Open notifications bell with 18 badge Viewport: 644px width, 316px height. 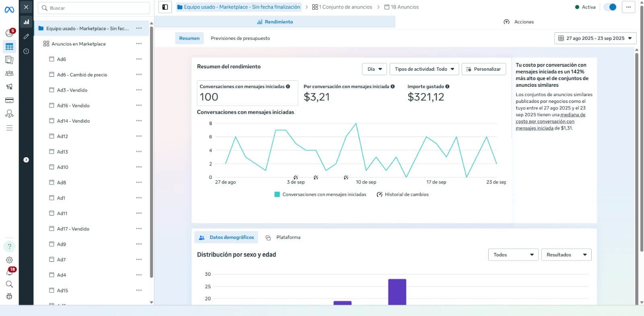9,272
